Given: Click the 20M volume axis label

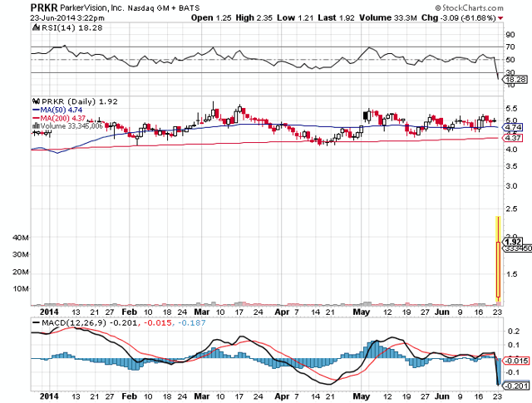Looking at the screenshot, I should coord(20,272).
